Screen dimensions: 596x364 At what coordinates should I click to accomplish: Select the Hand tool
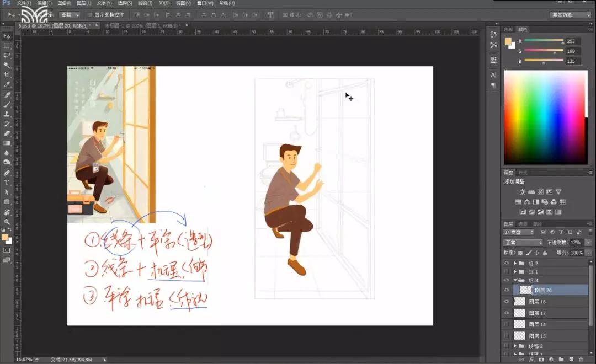[x=7, y=212]
